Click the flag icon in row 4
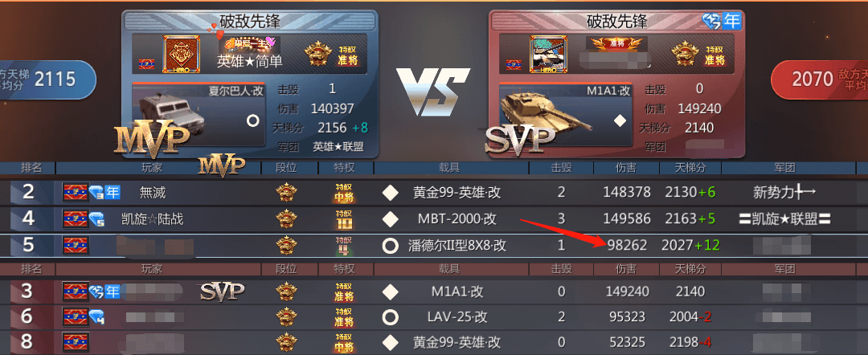 click(x=75, y=219)
